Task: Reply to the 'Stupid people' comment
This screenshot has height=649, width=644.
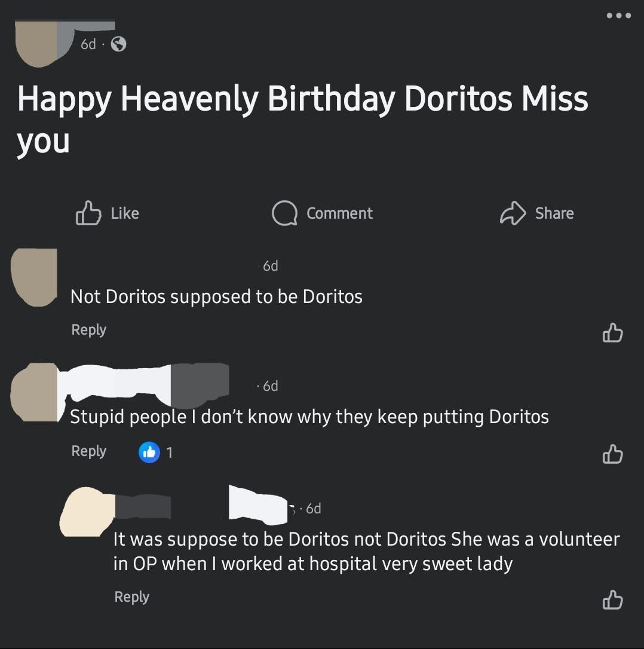Action: [89, 451]
